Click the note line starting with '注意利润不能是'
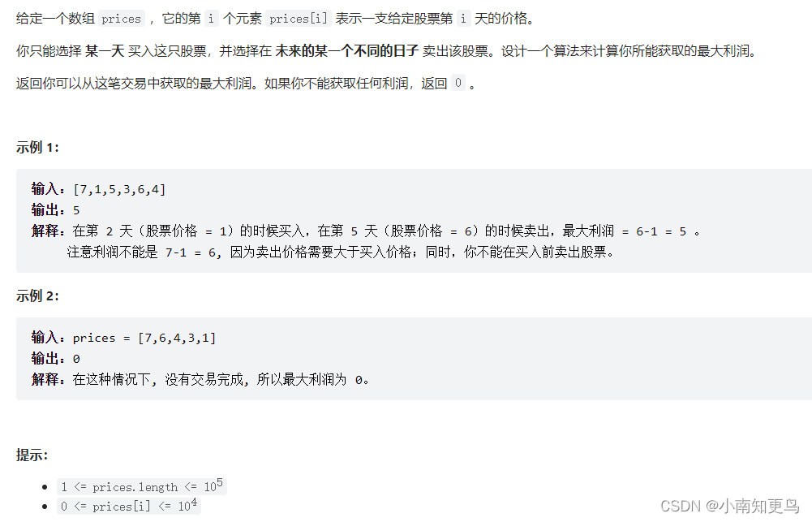 click(340, 252)
